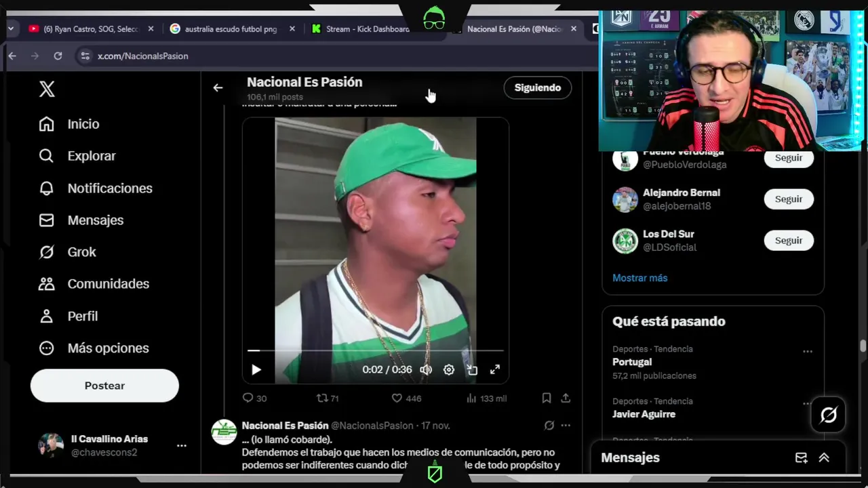Toggle picture-in-picture for the video

pyautogui.click(x=472, y=369)
